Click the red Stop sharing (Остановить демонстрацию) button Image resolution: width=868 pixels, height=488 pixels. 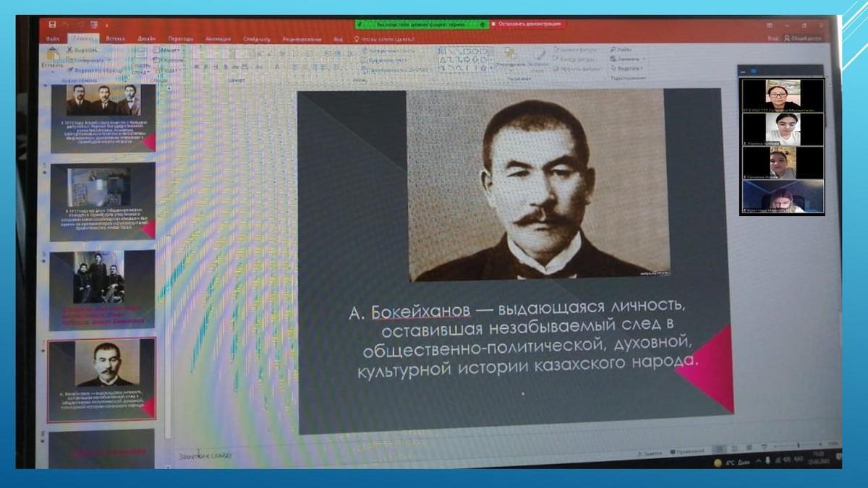coord(528,24)
